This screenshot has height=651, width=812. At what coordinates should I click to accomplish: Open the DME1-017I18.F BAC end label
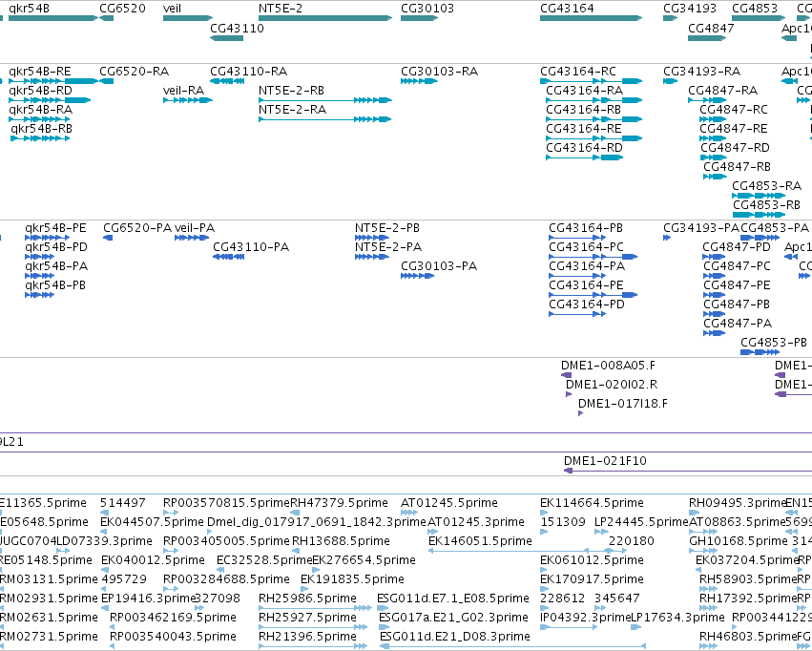(x=623, y=404)
